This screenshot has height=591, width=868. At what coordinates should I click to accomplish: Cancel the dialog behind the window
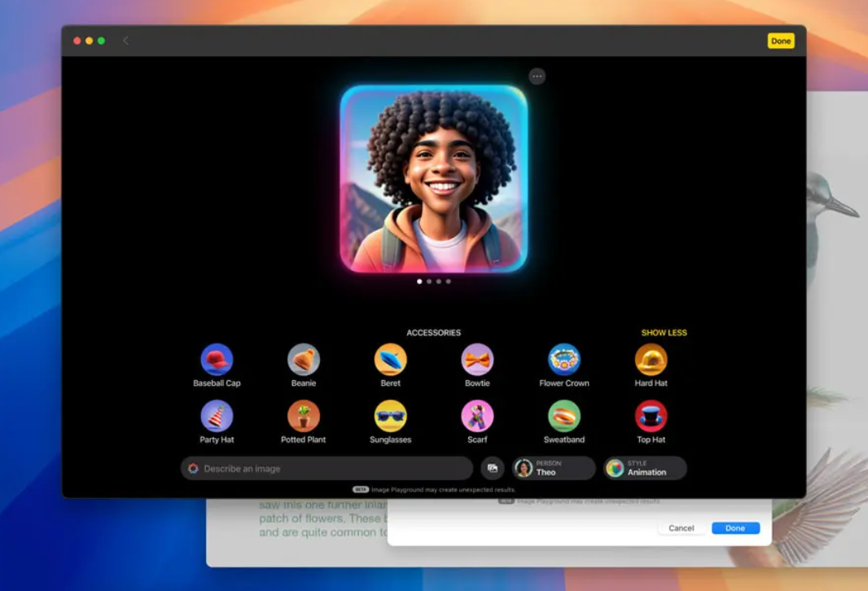[x=681, y=528]
